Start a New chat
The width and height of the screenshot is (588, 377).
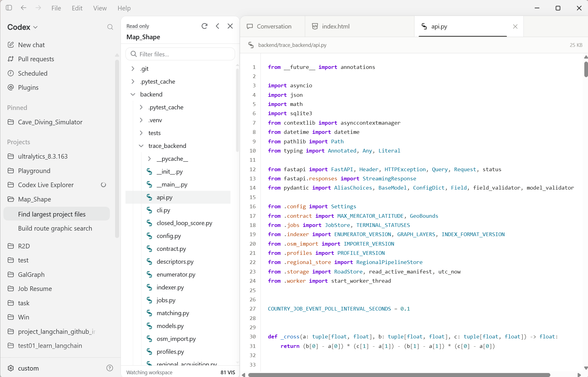31,45
